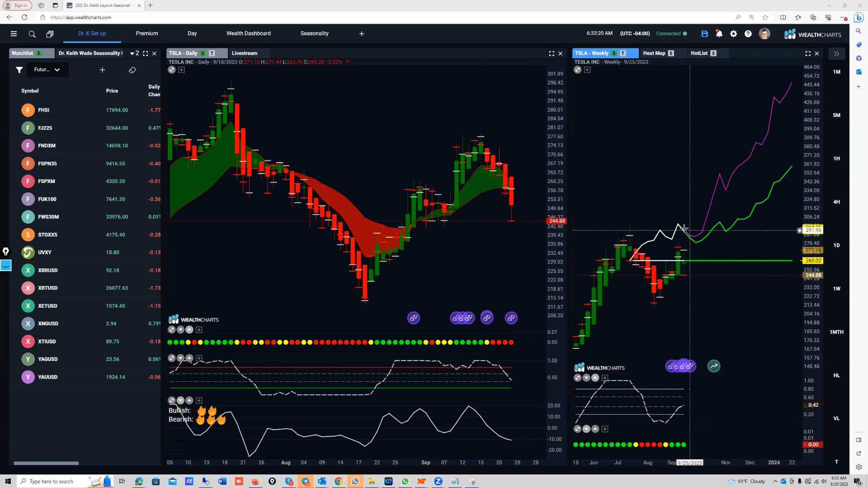Sort watchlist by Price column
Image resolution: width=868 pixels, height=488 pixels.
112,91
